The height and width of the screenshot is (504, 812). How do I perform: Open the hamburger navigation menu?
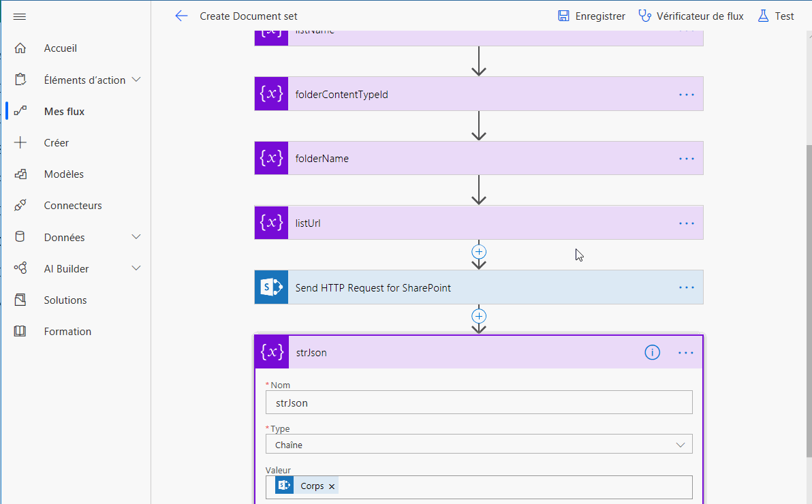pos(20,16)
